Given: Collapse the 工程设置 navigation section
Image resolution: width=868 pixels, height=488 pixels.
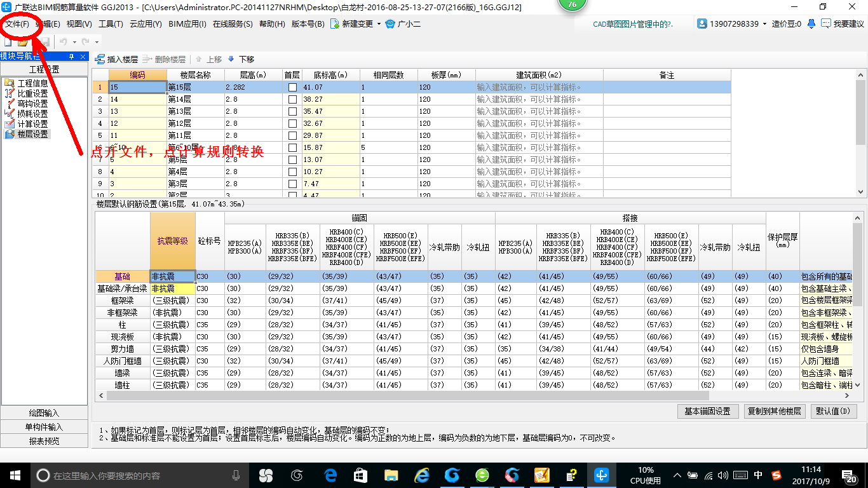Looking at the screenshot, I should tap(44, 69).
